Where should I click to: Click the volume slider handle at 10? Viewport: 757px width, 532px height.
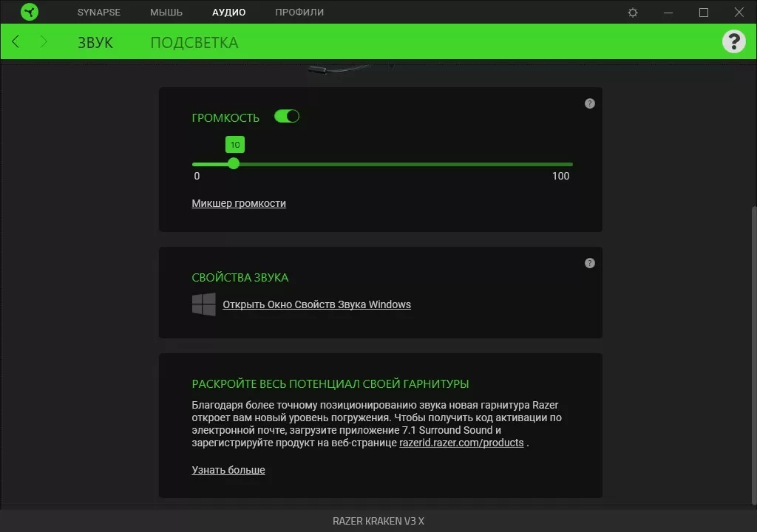pyautogui.click(x=234, y=163)
